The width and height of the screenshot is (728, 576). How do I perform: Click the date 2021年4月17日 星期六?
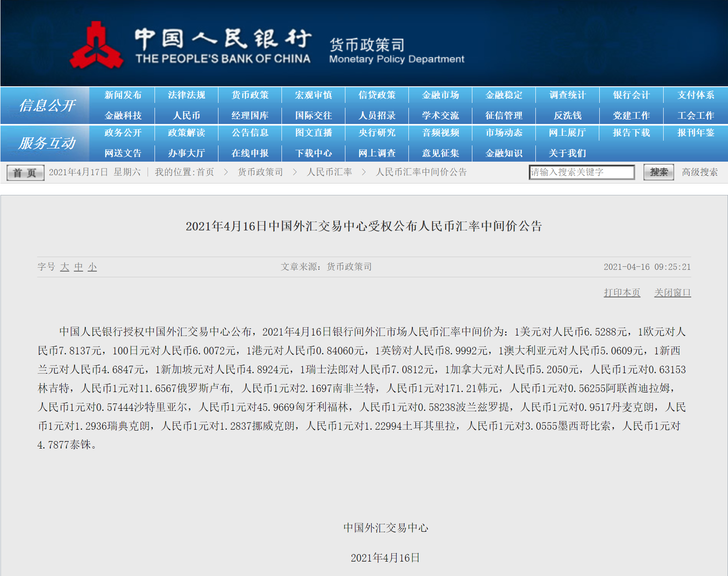tap(95, 172)
